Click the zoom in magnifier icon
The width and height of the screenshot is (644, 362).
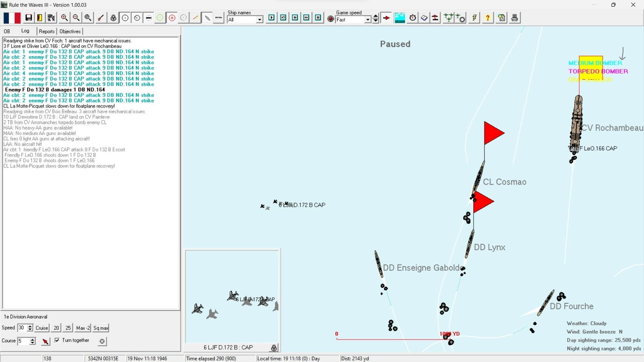[x=64, y=18]
